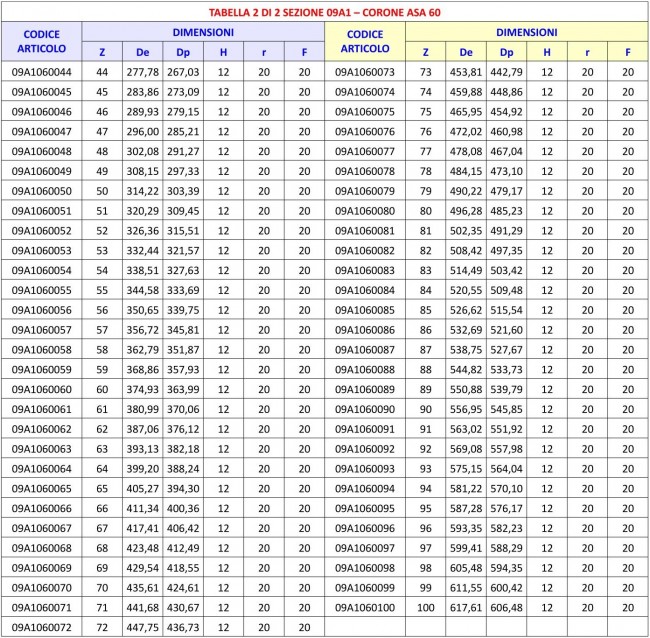Screen dimensions: 650x638
Task: Click article code 09A1060095
Action: tap(365, 508)
